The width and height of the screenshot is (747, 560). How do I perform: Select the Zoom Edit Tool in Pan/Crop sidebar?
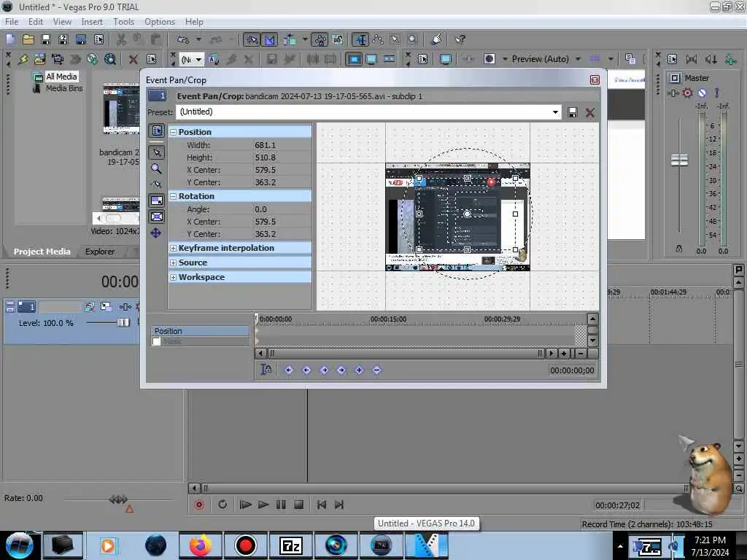point(156,168)
